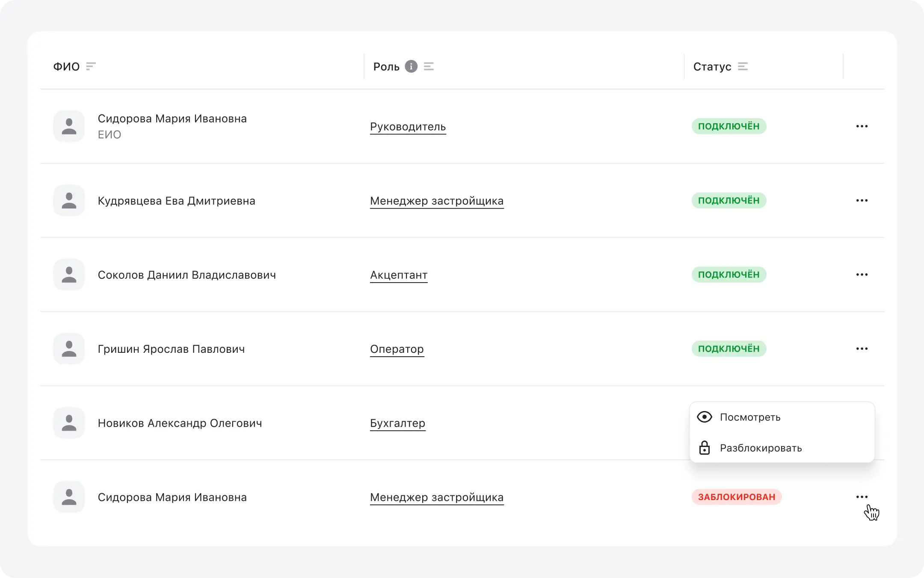Open three-dot menu for Кудрявцева Ева Дмитриевна
The height and width of the screenshot is (578, 924).
coord(862,200)
